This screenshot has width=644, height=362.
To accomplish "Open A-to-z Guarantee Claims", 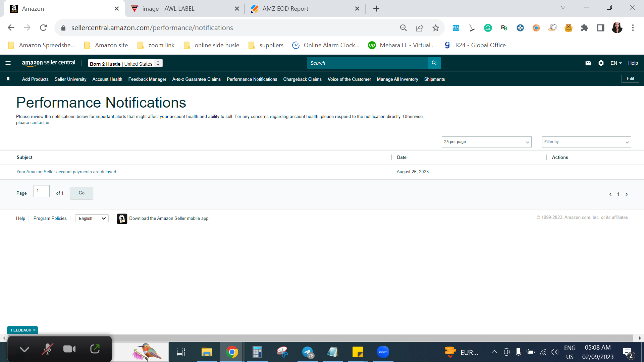I will (197, 79).
